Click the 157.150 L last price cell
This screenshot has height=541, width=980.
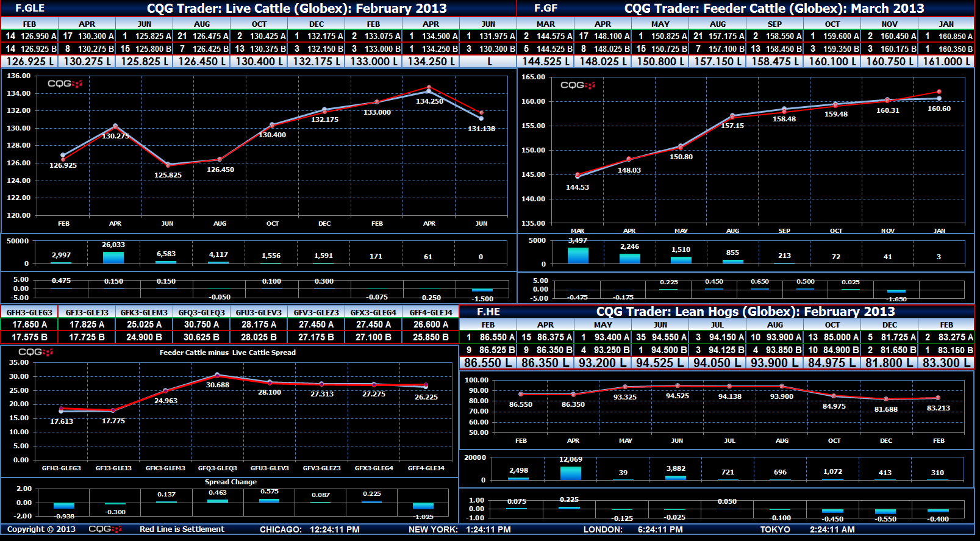tap(718, 62)
